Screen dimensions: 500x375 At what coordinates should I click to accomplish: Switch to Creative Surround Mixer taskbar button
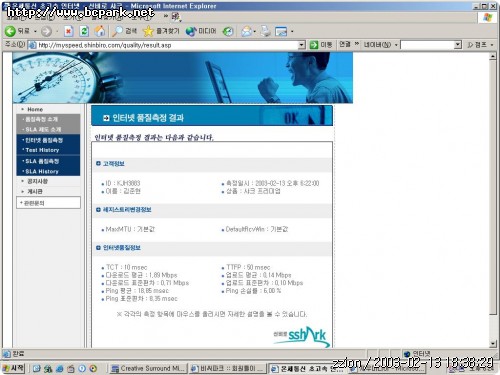(148, 368)
